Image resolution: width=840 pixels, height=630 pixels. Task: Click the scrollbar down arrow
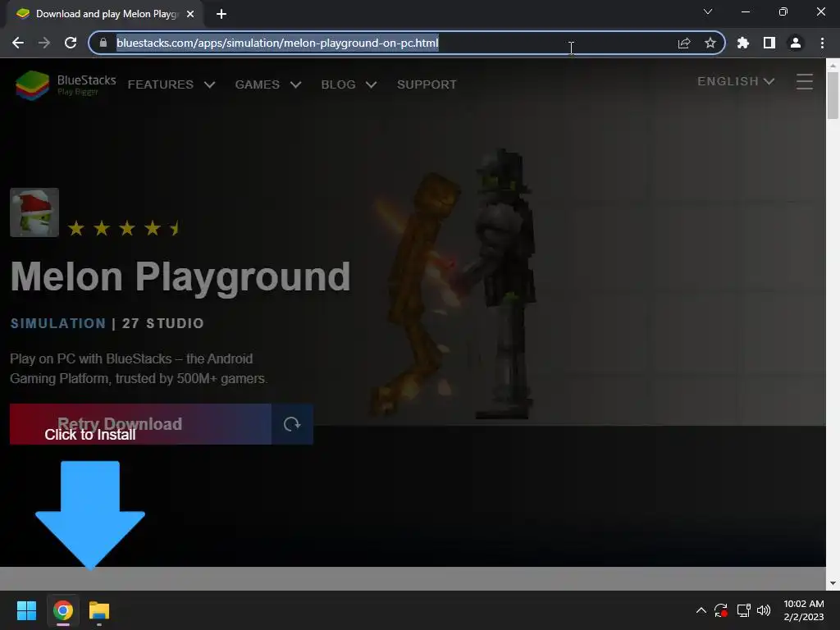(x=833, y=583)
